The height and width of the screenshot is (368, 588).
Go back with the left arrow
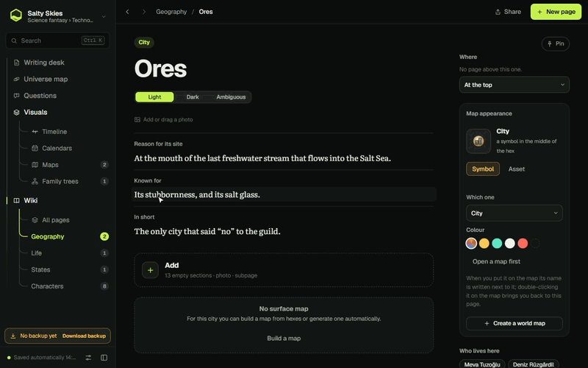pos(127,12)
